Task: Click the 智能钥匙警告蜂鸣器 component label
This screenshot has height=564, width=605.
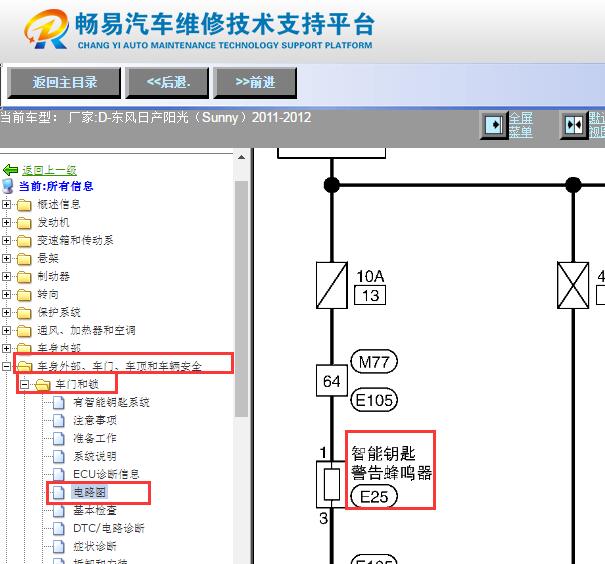Action: coord(391,463)
